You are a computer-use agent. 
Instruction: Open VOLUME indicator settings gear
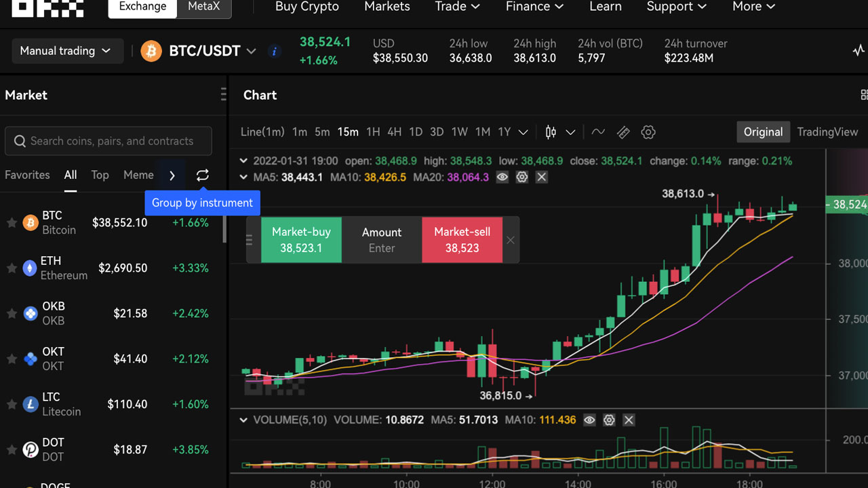point(609,420)
